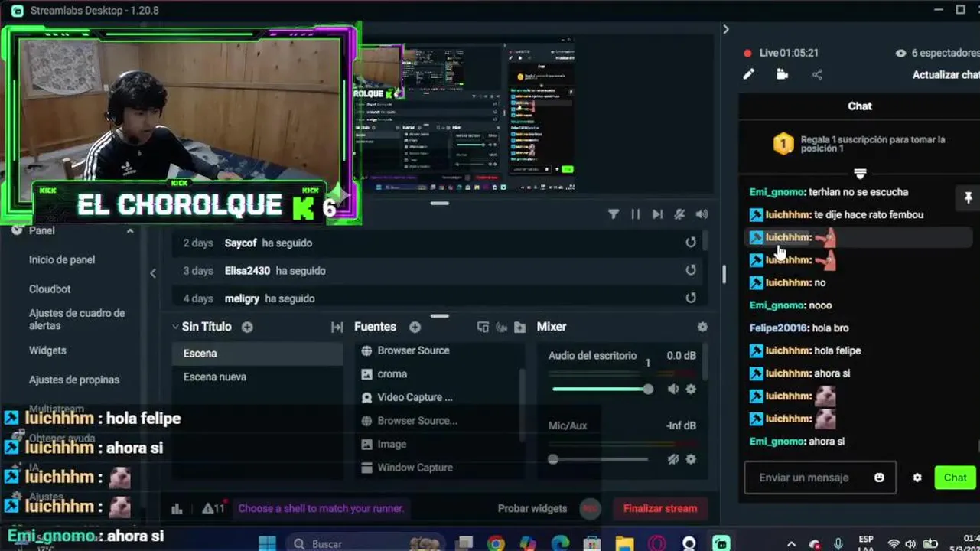The height and width of the screenshot is (551, 980).
Task: Collapse the Panel sidebar section
Action: (x=130, y=230)
